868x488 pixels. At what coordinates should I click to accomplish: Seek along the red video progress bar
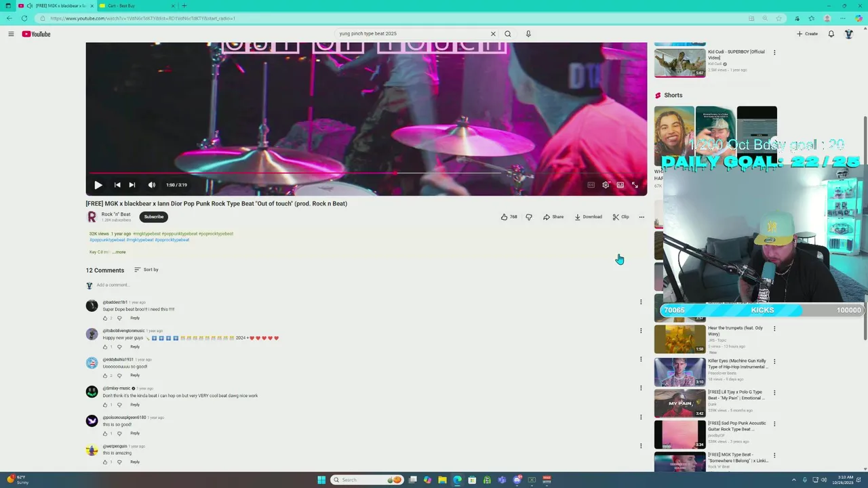point(366,174)
